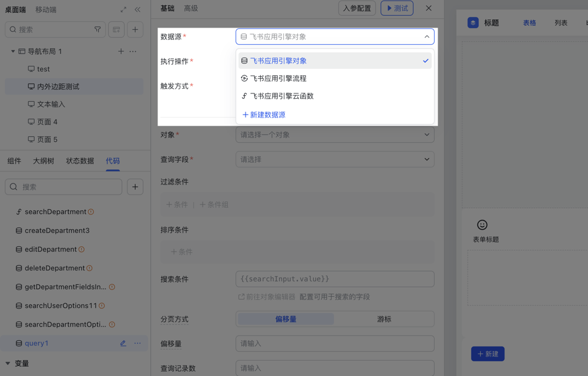Click the warning icon next to searchDepartment
The image size is (588, 376).
pos(90,212)
